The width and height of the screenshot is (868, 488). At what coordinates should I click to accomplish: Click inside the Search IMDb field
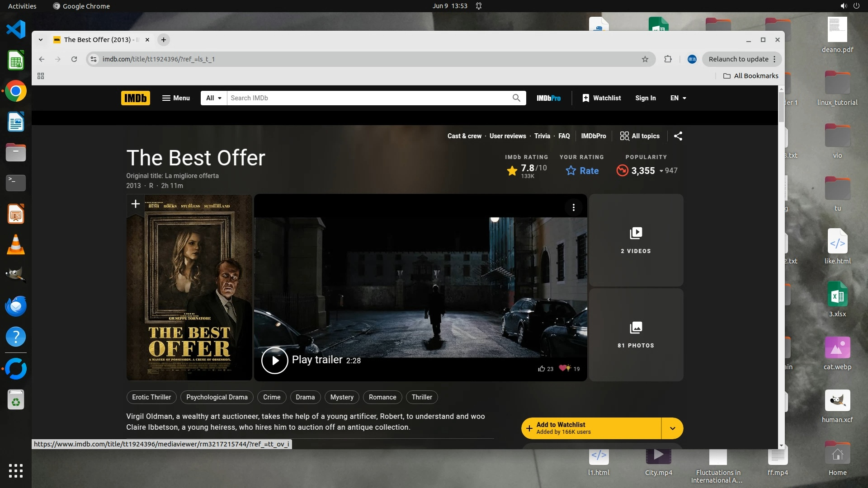pyautogui.click(x=368, y=98)
